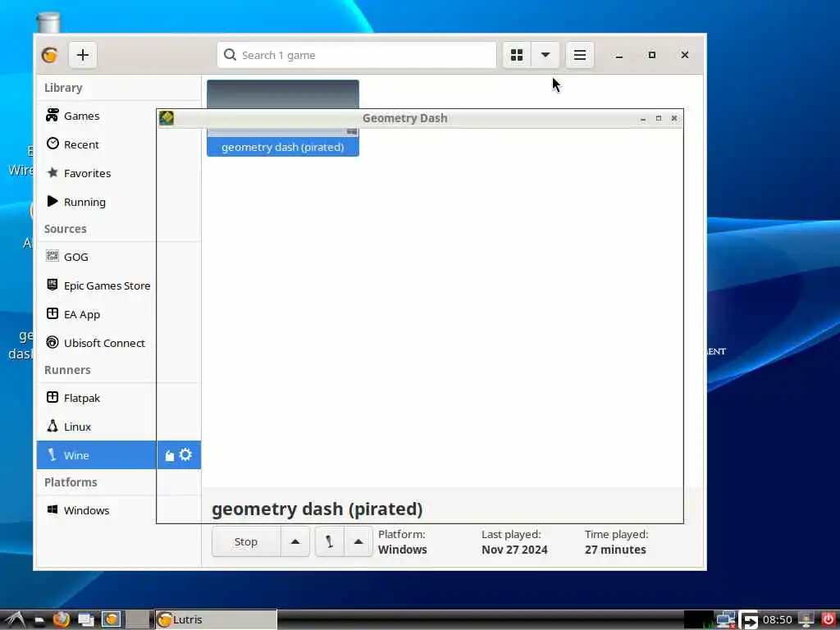Minimize the Geometry Dash window
This screenshot has width=840, height=630.
click(643, 118)
